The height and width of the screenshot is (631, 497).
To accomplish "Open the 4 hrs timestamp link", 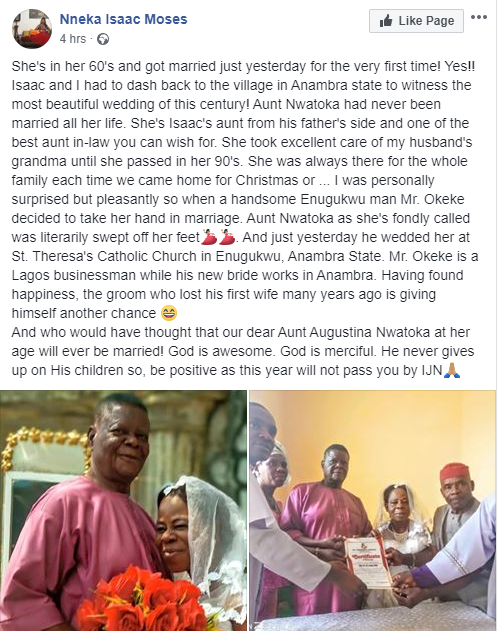I will click(73, 39).
